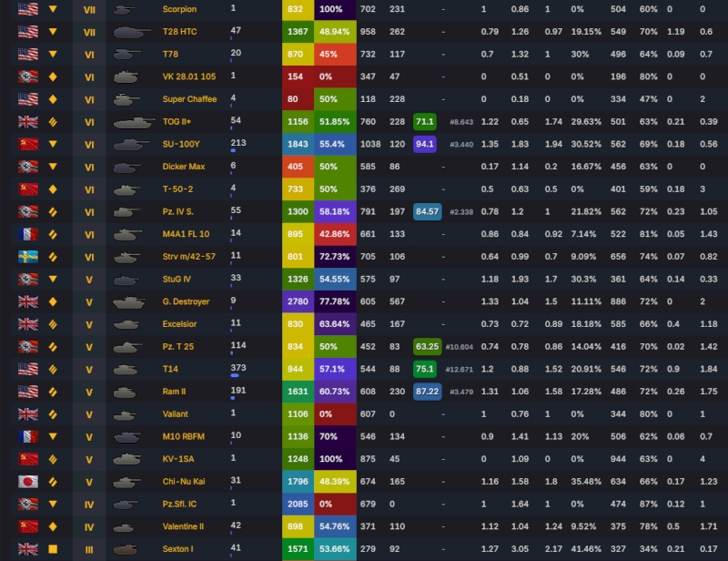728x561 pixels.
Task: Click the medium tank class icon for Valiant
Action: tap(53, 414)
